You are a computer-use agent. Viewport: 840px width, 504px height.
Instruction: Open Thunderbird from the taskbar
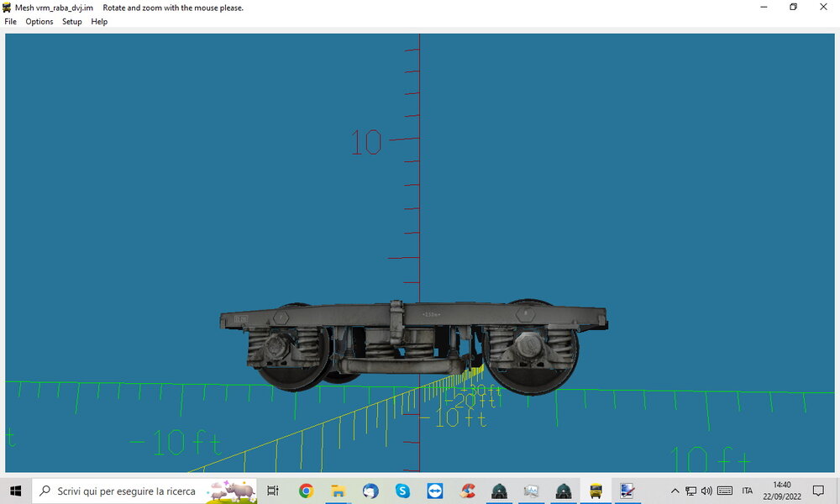[x=370, y=491]
